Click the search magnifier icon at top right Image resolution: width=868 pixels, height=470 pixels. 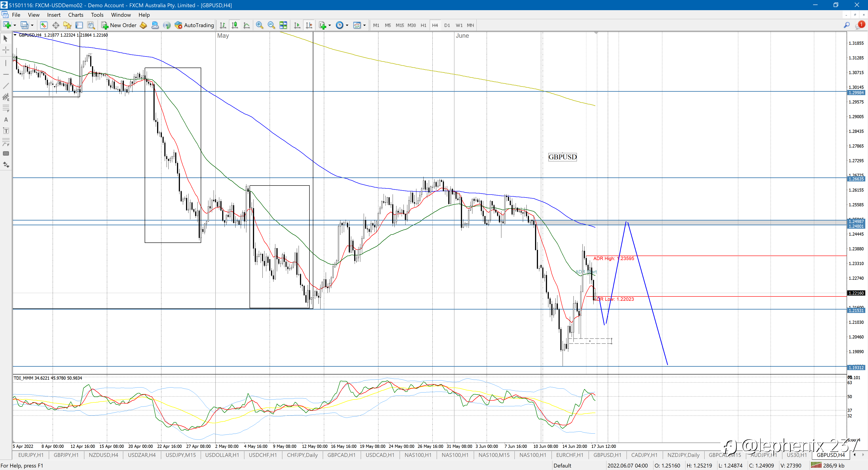click(847, 25)
